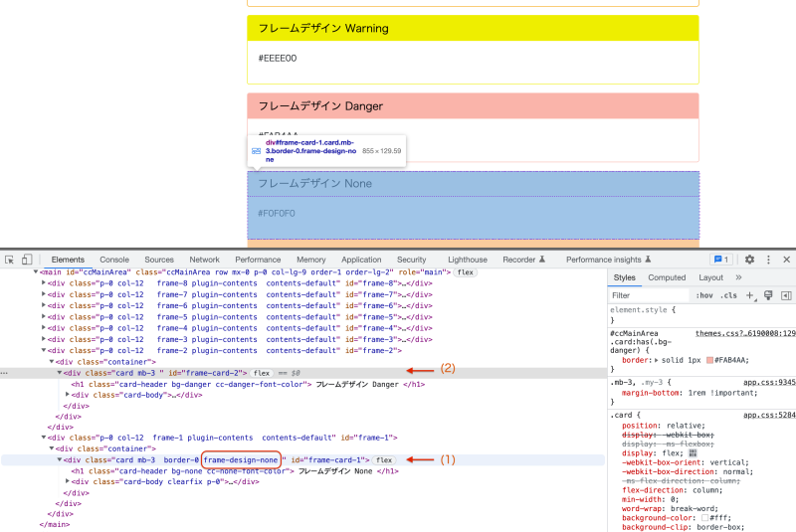Viewport: 796px width, 532px height.
Task: Select h1 card-header bg-none element row
Action: coord(235,471)
